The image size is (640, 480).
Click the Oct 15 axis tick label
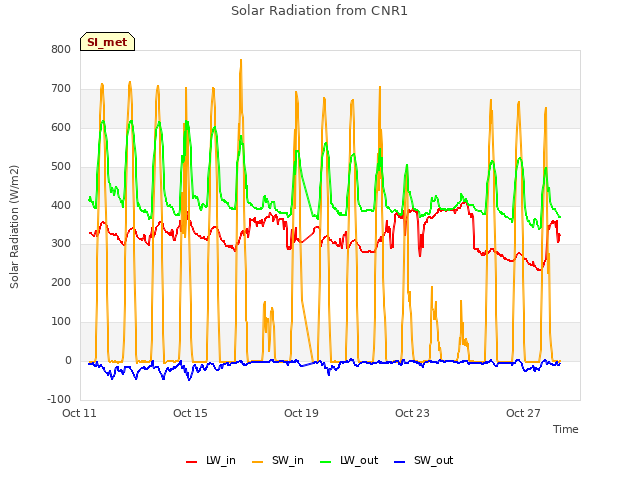tap(190, 413)
